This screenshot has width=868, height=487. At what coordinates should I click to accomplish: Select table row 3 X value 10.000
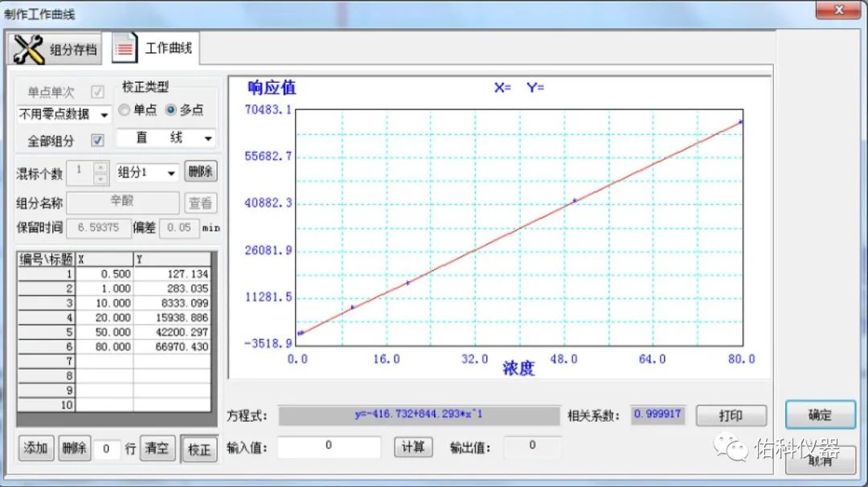pyautogui.click(x=104, y=303)
